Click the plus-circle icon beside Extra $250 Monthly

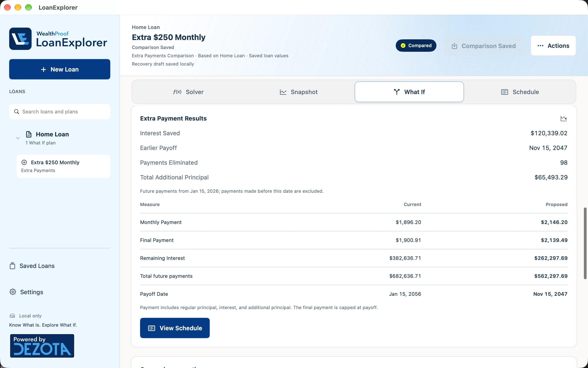24,162
